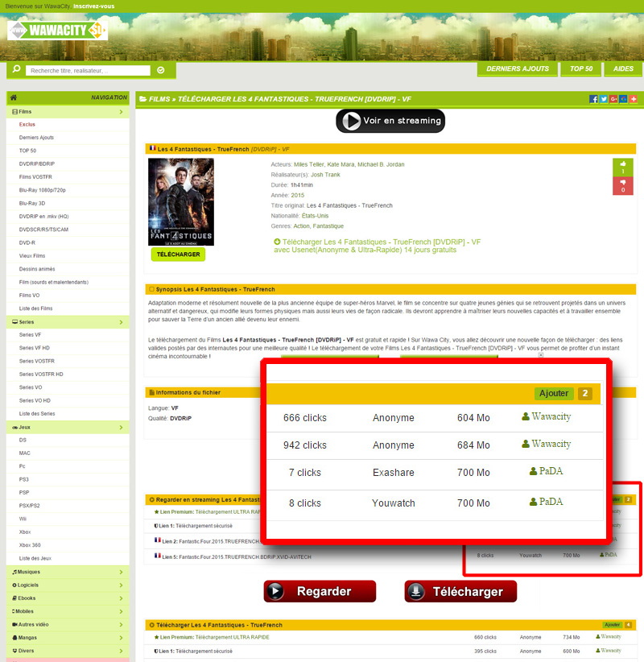Expand the Mangas category arrow
Image resolution: width=644 pixels, height=662 pixels.
click(x=121, y=638)
